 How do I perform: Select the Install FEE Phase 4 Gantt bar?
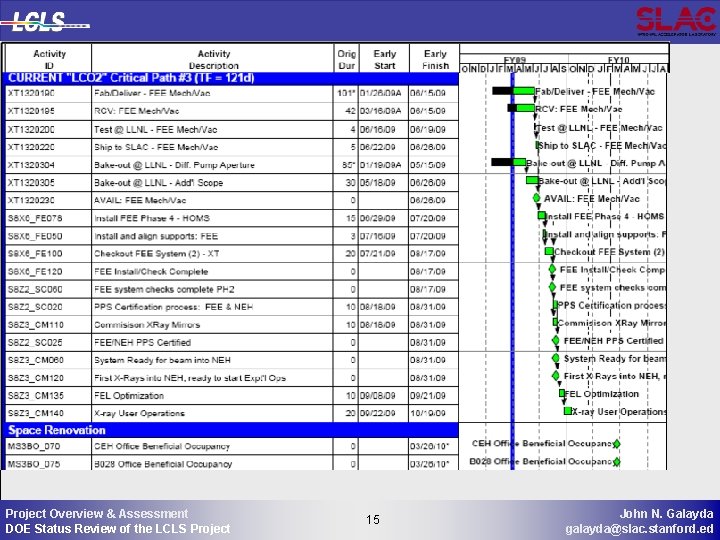coord(542,215)
